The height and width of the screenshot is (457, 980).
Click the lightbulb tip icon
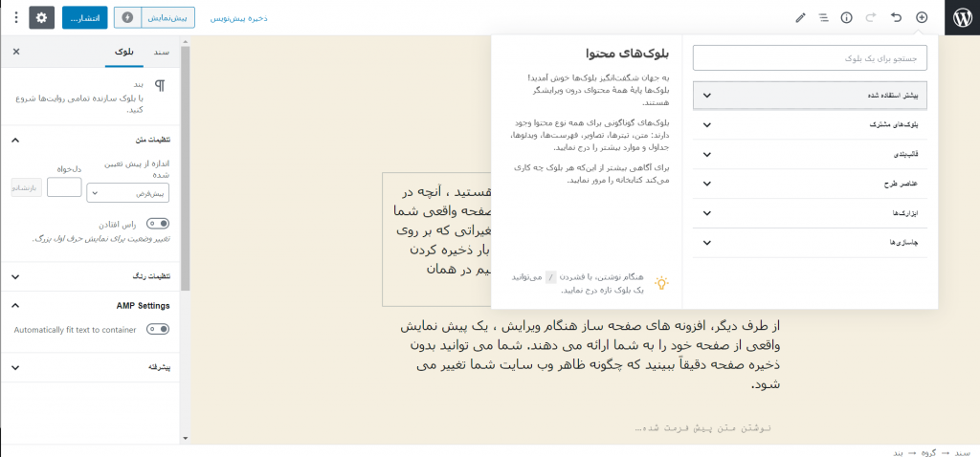661,283
